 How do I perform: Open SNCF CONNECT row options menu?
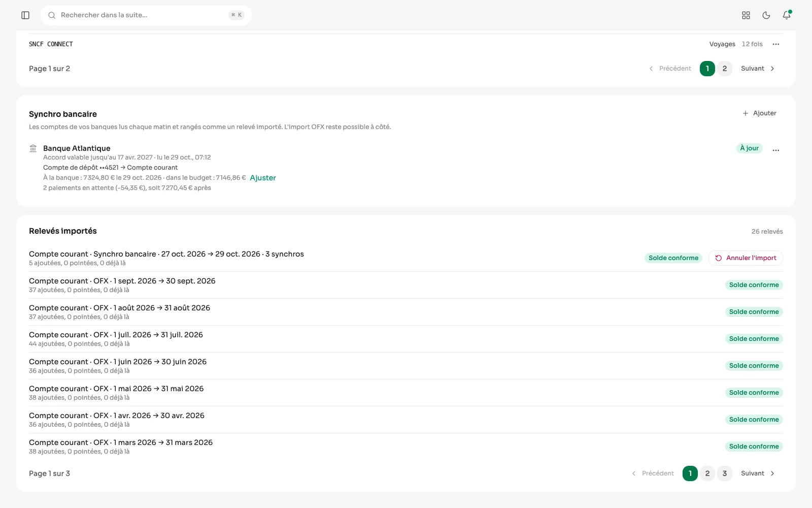776,44
